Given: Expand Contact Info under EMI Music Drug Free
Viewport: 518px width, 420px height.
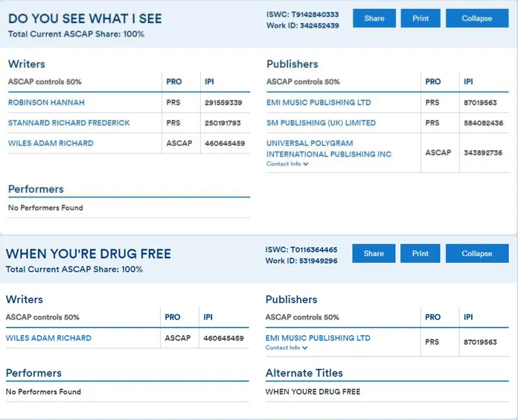Looking at the screenshot, I should (287, 348).
